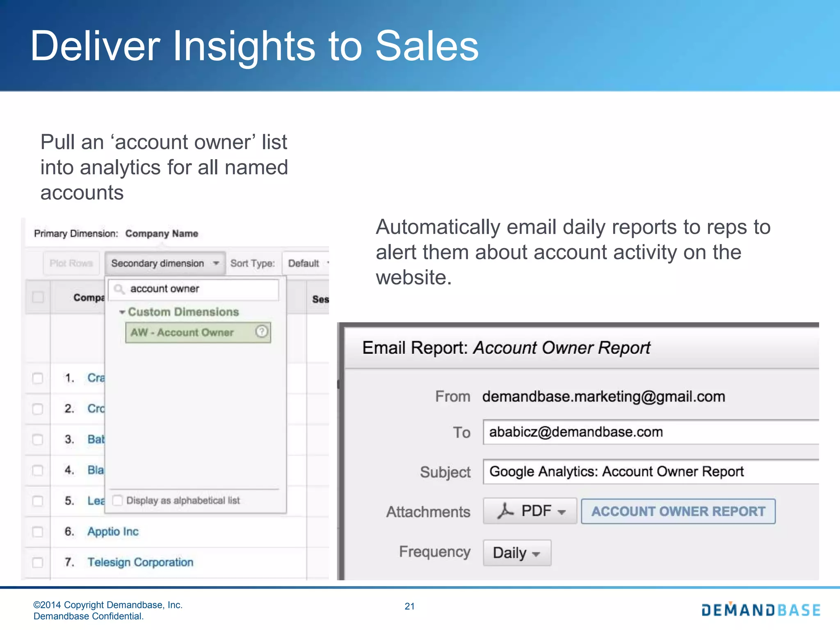Enable Display as alphabetical list
Viewport: 840px width, 630px height.
coord(117,500)
